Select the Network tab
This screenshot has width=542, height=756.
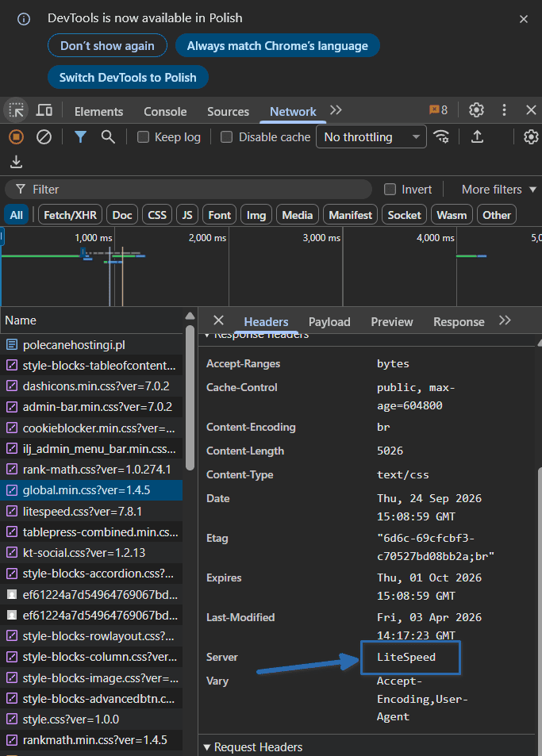coord(293,111)
